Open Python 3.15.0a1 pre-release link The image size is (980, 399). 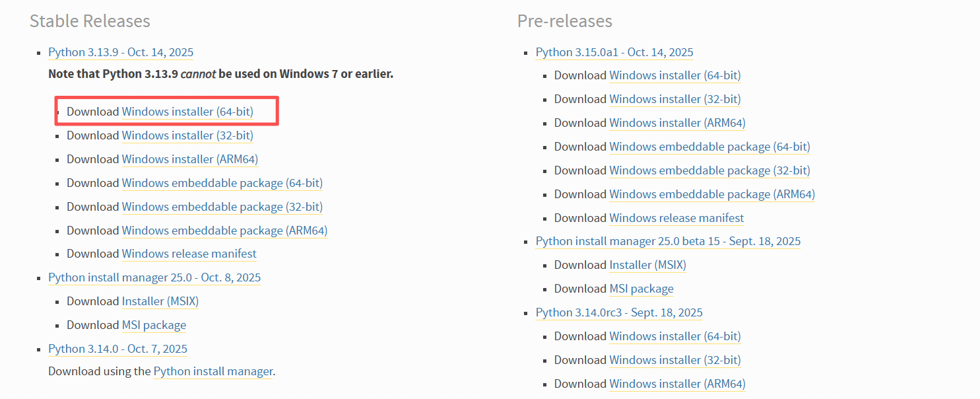[x=614, y=52]
